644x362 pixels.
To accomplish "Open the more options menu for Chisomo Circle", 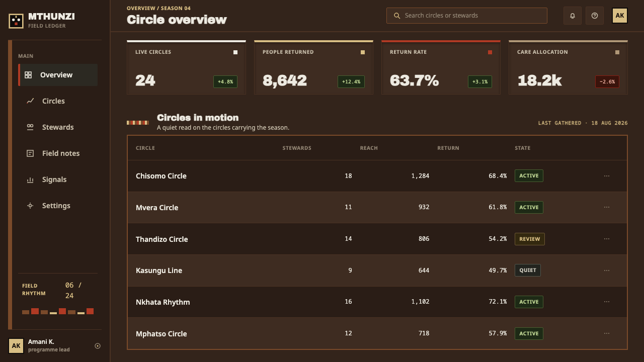I will (607, 176).
